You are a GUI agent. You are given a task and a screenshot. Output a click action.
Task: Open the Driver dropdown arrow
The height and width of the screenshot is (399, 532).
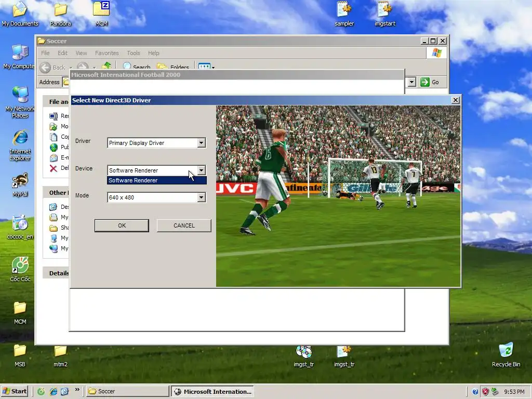pos(201,143)
